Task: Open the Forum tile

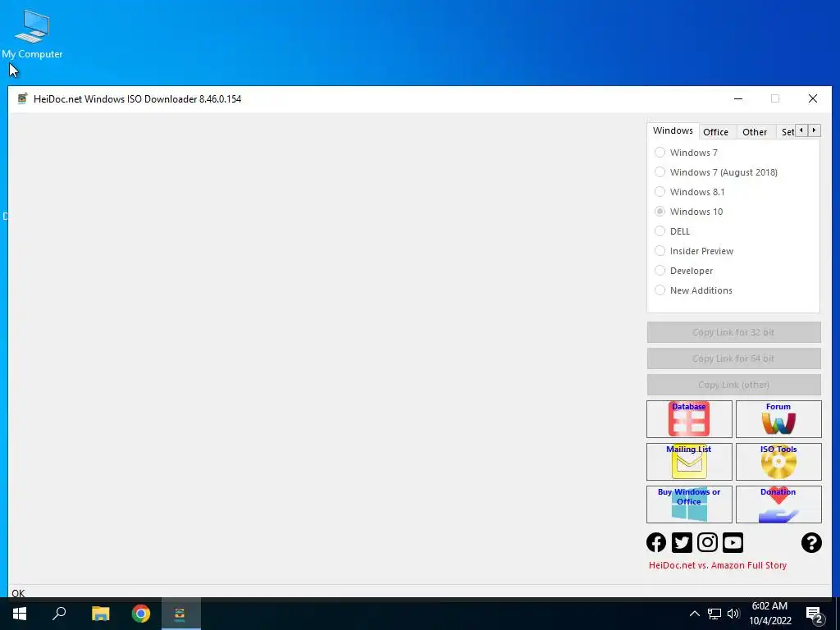Action: pos(778,419)
